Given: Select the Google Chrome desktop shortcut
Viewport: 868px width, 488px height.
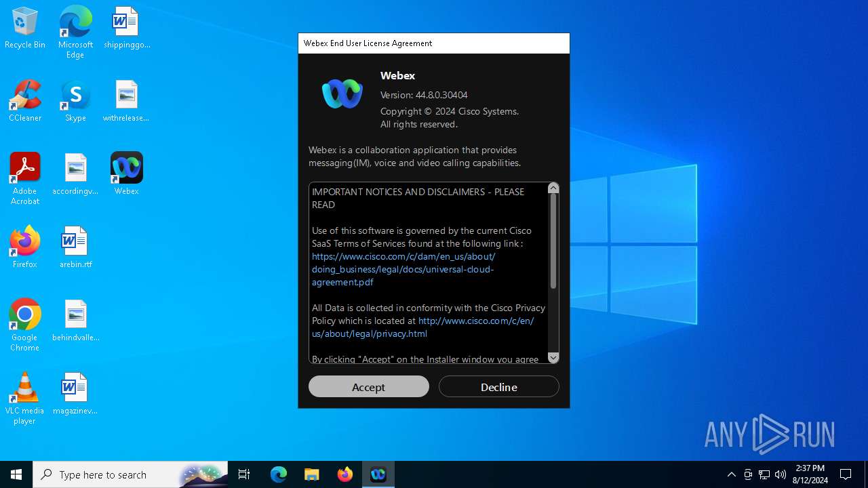Looking at the screenshot, I should click(x=25, y=325).
